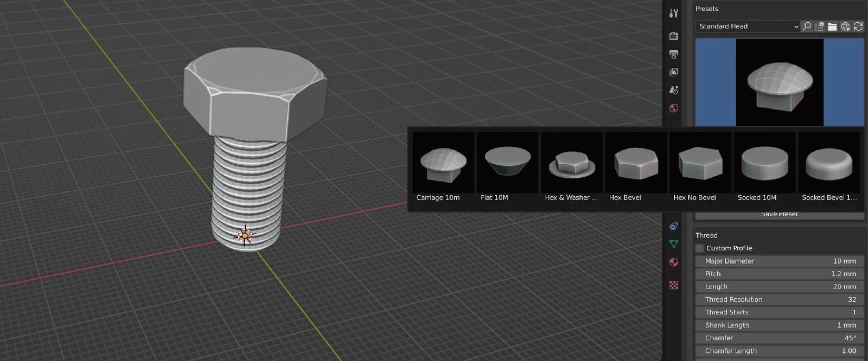The height and width of the screenshot is (361, 868).
Task: Open the Output properties tab
Action: click(x=674, y=54)
